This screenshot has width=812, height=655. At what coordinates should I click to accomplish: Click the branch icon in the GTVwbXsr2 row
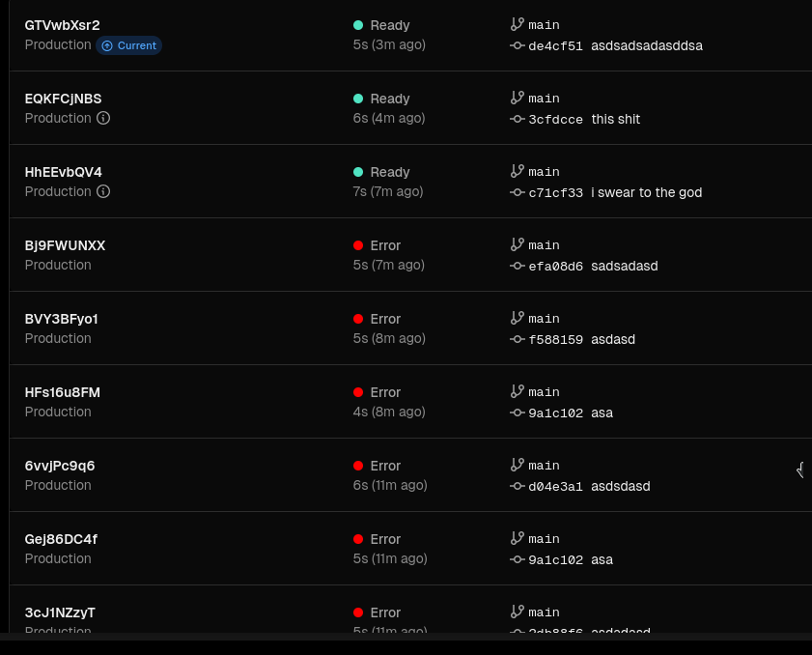[x=518, y=24]
